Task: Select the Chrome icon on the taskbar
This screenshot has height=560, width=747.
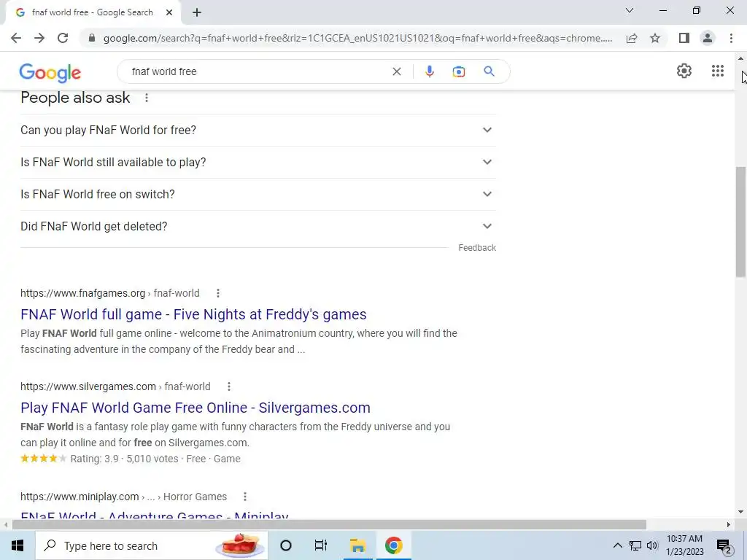Action: (x=393, y=545)
